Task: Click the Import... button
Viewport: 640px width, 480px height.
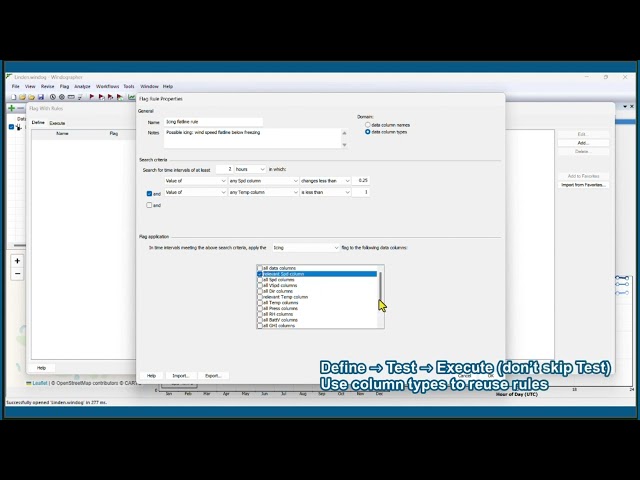Action: pos(181,376)
